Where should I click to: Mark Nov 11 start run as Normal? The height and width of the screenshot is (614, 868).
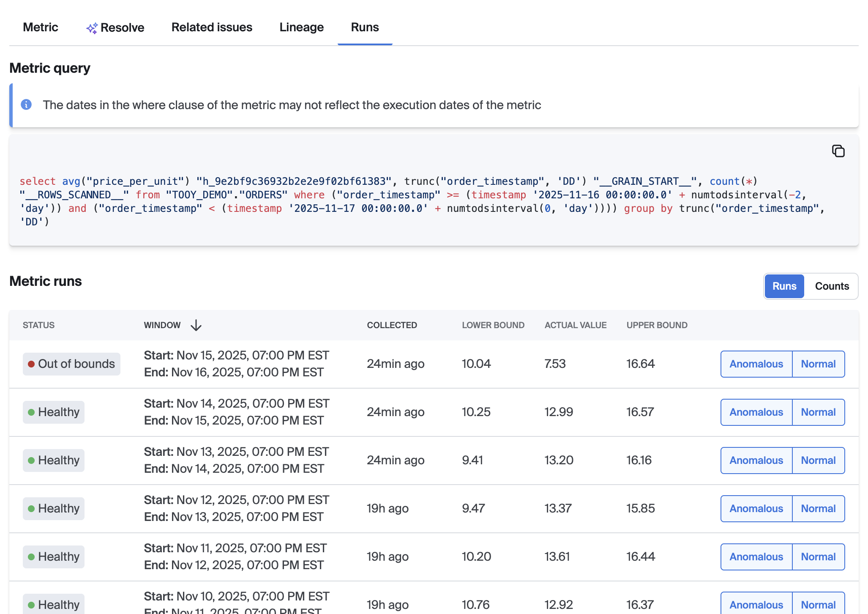click(x=818, y=557)
